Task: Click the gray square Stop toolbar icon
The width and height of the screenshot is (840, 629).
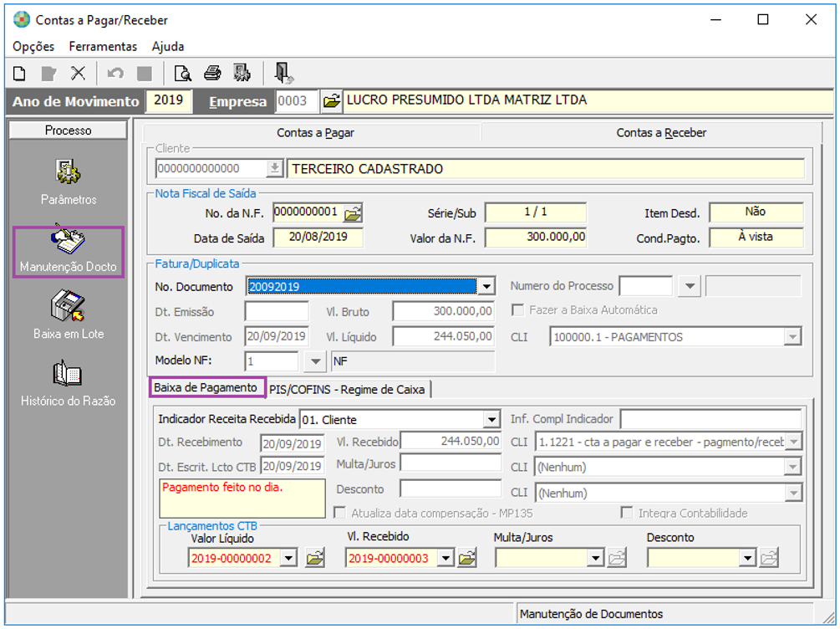Action: coord(144,74)
